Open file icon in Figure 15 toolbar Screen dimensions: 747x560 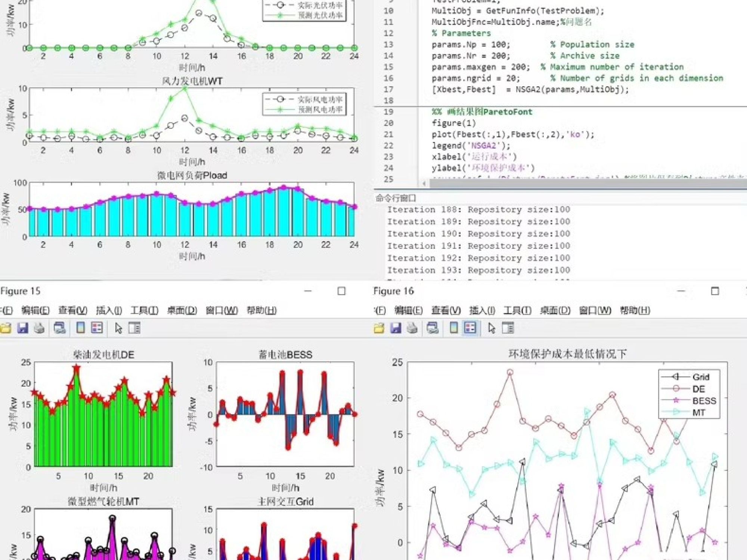(x=5, y=328)
